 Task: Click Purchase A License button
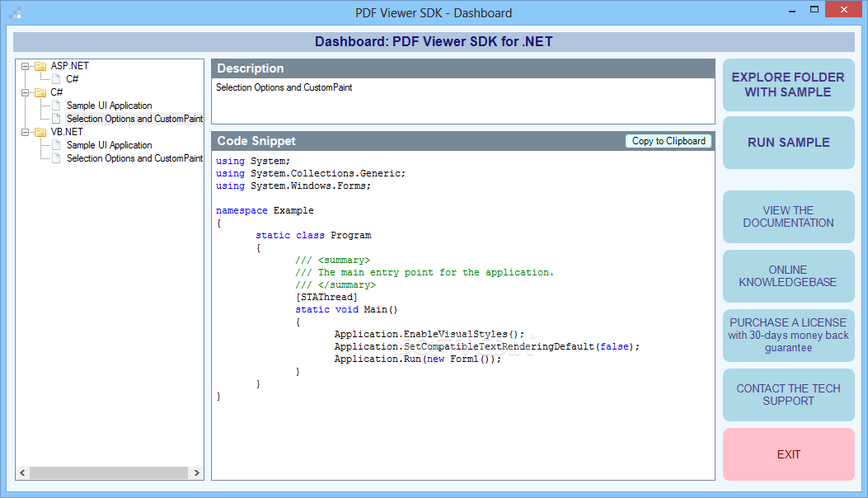788,335
